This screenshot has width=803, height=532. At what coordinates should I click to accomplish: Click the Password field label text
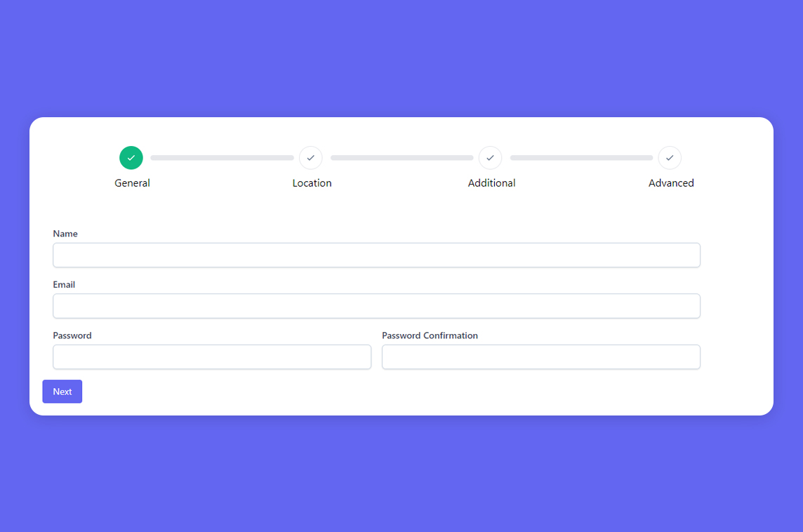(72, 335)
